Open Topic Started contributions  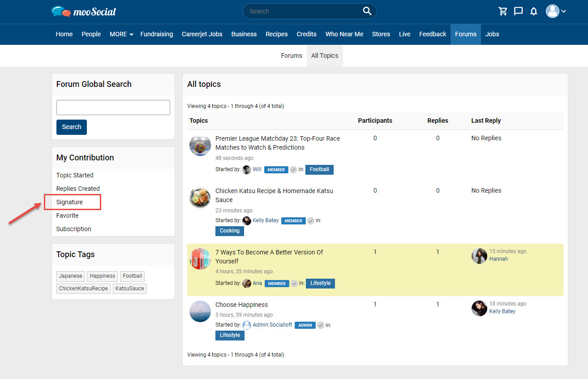(x=75, y=175)
